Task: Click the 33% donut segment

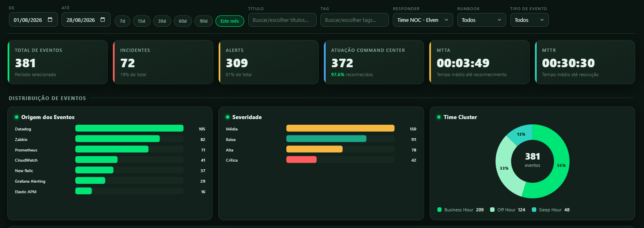Action: 504,168
